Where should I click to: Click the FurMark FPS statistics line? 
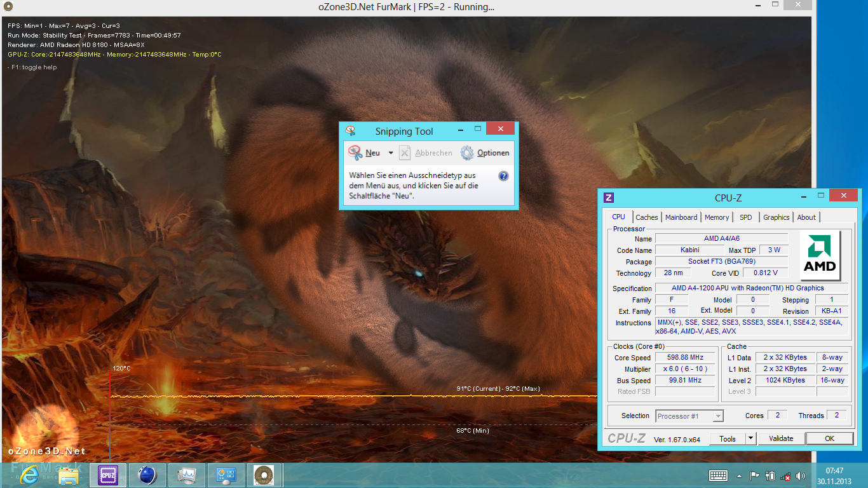[x=64, y=26]
